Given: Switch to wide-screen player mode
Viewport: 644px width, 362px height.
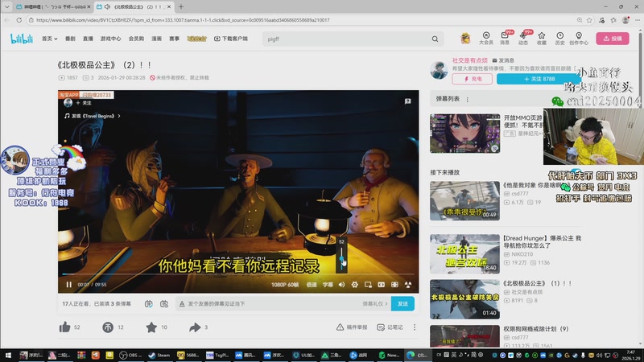Looking at the screenshot, I should pos(381,285).
